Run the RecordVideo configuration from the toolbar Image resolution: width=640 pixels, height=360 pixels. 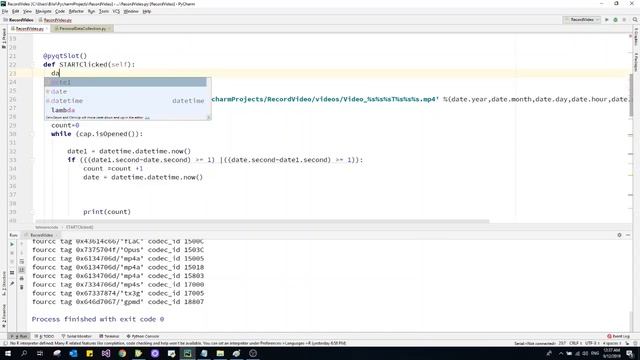click(607, 20)
